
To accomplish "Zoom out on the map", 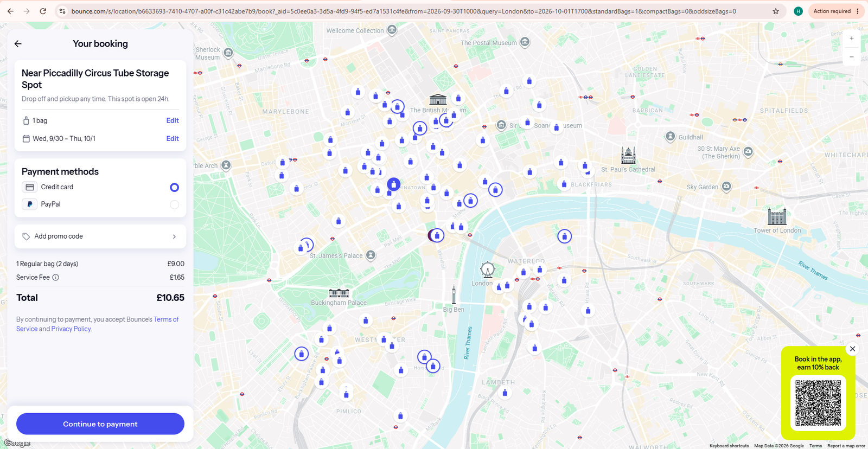I will click(852, 57).
